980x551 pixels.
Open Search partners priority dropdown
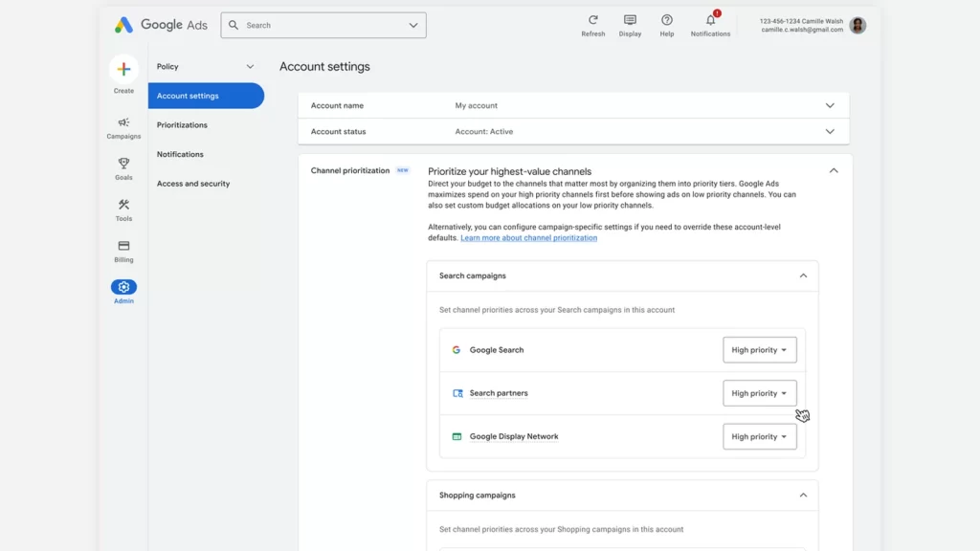coord(759,393)
